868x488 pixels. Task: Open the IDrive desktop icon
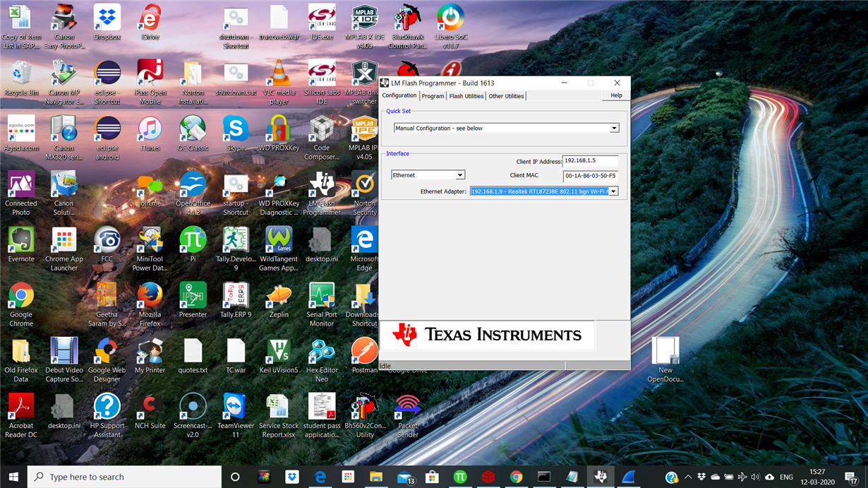coord(150,23)
